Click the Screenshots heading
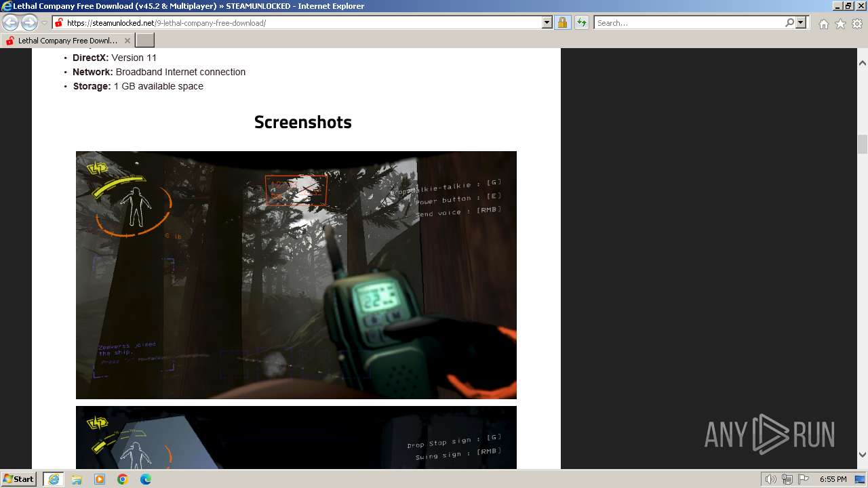The width and height of the screenshot is (868, 488). pos(303,122)
